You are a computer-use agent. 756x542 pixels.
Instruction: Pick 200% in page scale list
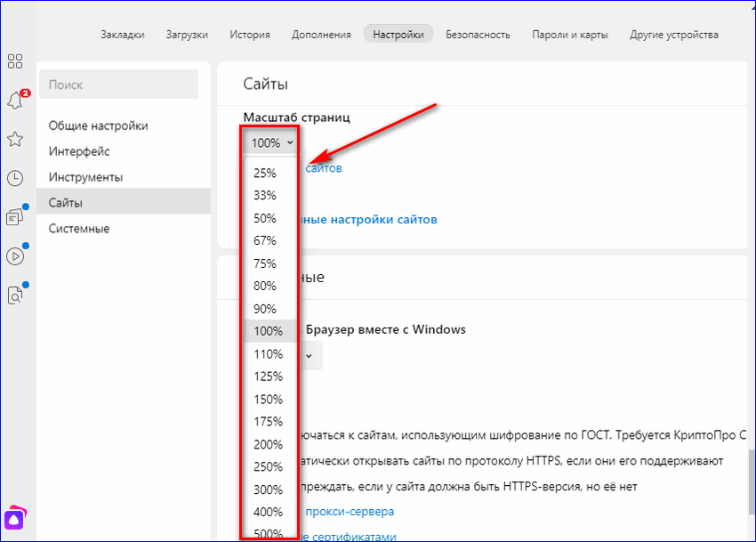[x=267, y=444]
